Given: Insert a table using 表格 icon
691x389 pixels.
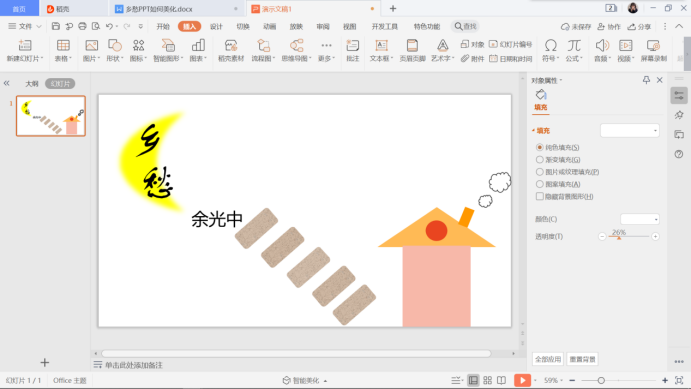Looking at the screenshot, I should point(63,46).
